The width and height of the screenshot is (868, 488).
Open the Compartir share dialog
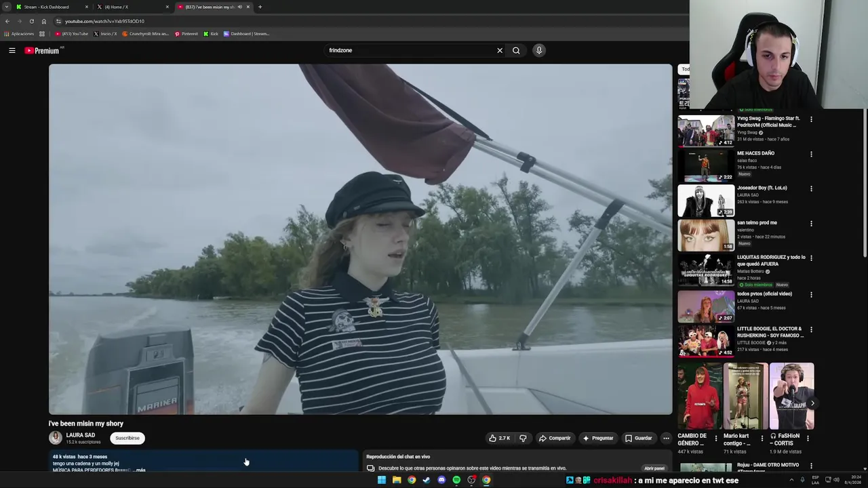click(555, 438)
